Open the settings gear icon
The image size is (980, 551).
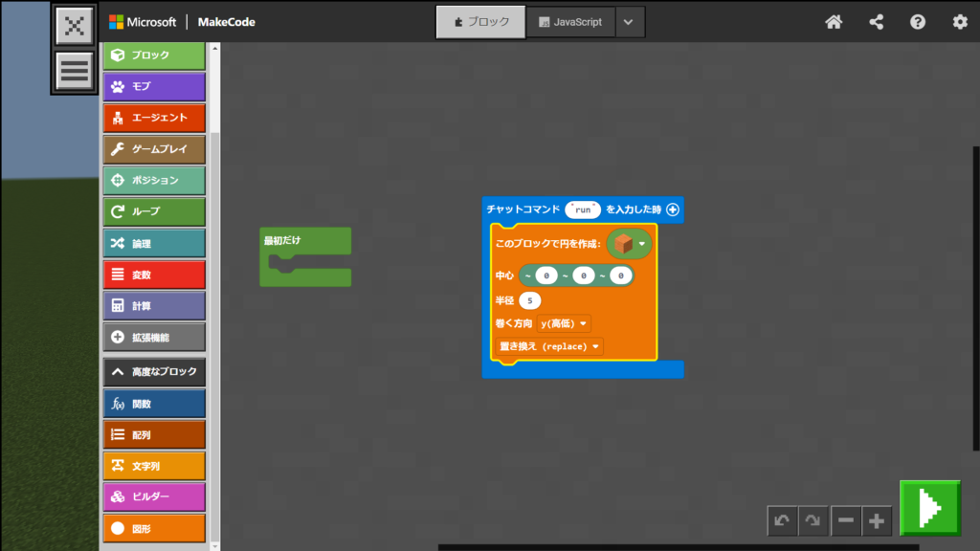pyautogui.click(x=960, y=22)
